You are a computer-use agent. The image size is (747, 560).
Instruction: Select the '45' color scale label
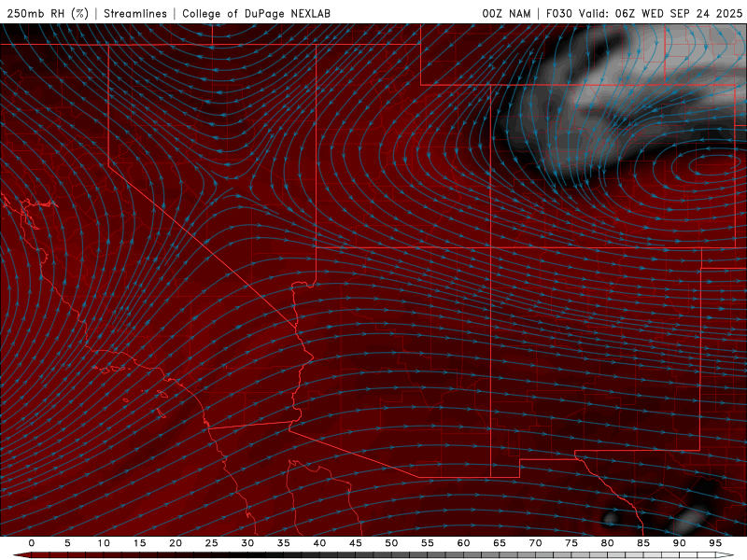(x=356, y=543)
